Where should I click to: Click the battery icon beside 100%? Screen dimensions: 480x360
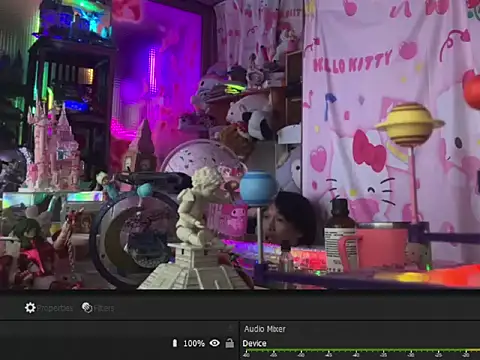pyautogui.click(x=175, y=343)
